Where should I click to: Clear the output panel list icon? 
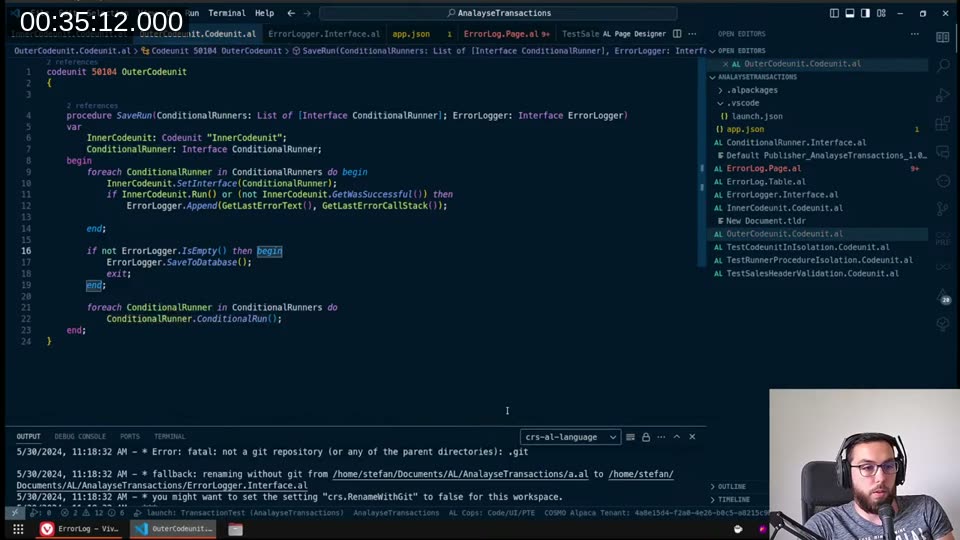[630, 437]
